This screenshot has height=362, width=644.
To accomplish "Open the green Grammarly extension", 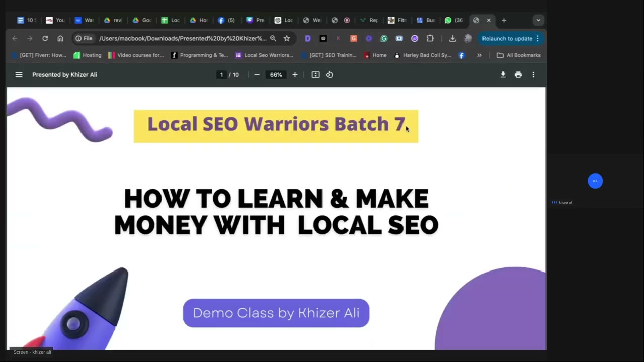I will coord(384,38).
